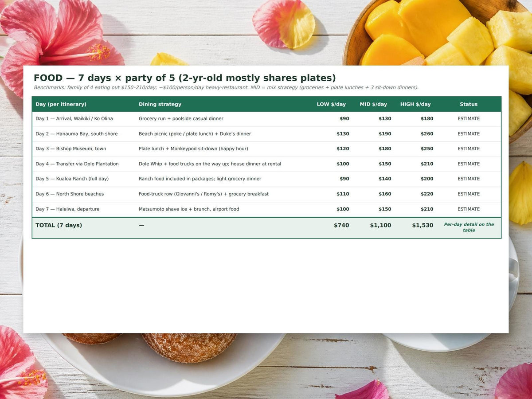
Task: Select the 'Day (per itinerary)' column header
Action: tap(61, 104)
